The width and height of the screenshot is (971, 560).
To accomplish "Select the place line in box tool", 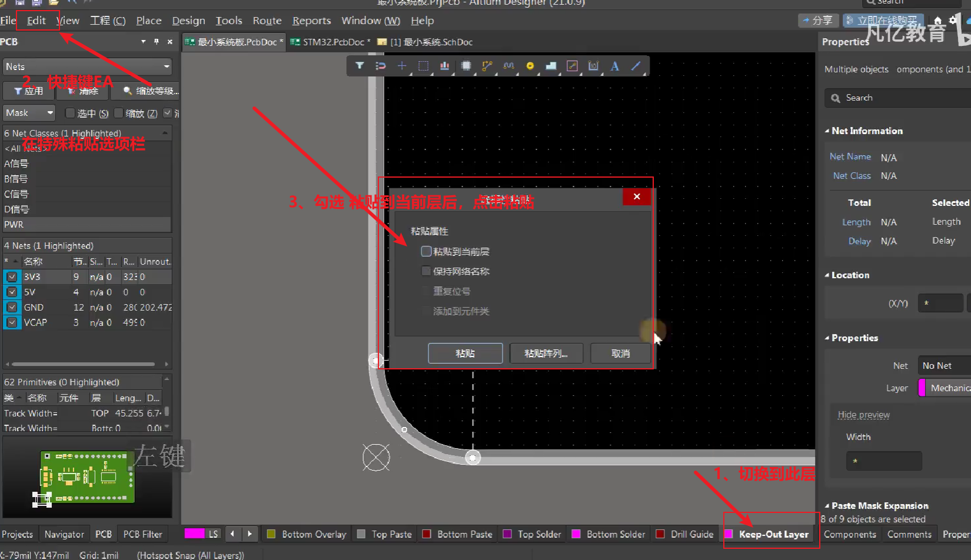I will (x=572, y=66).
